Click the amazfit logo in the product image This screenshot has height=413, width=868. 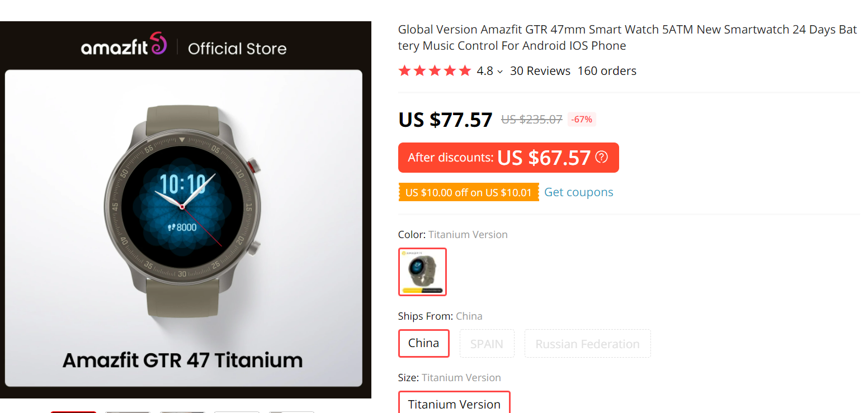click(124, 48)
